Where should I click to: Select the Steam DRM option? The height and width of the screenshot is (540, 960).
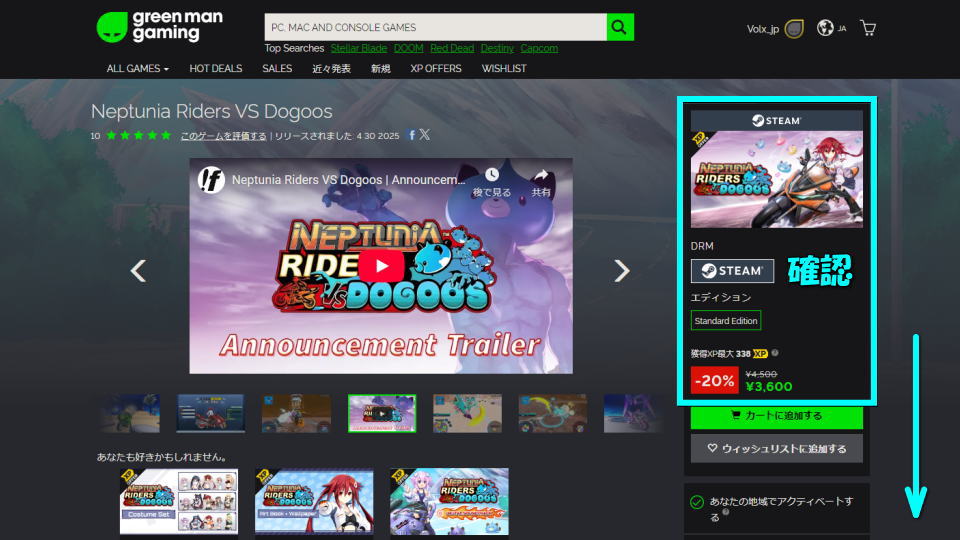pos(732,271)
